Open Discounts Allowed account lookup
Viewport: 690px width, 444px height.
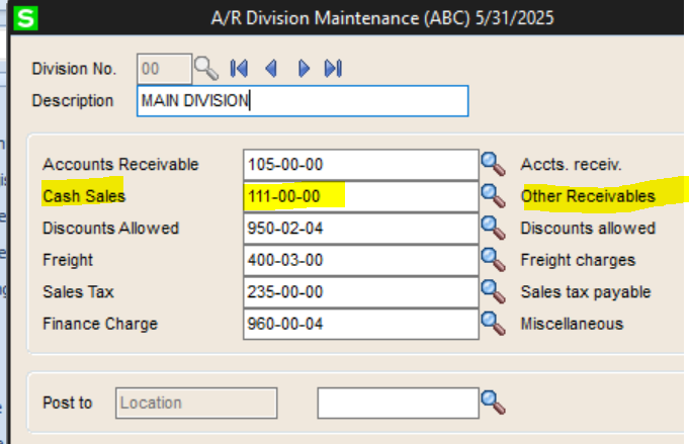coord(493,228)
